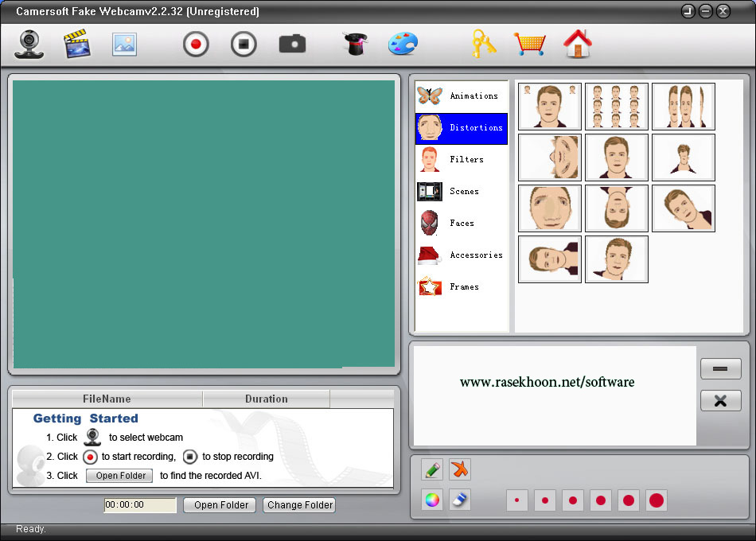This screenshot has width=756, height=541.
Task: Go to the home page icon
Action: pos(577,44)
